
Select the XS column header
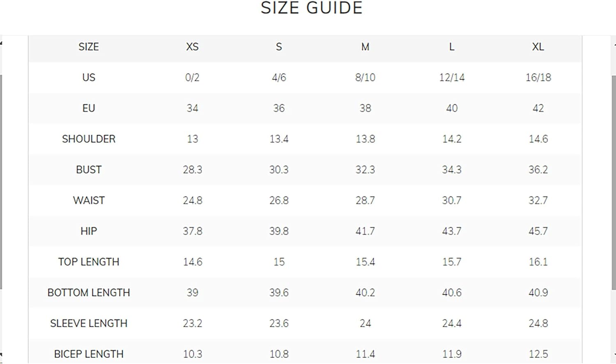click(x=192, y=47)
